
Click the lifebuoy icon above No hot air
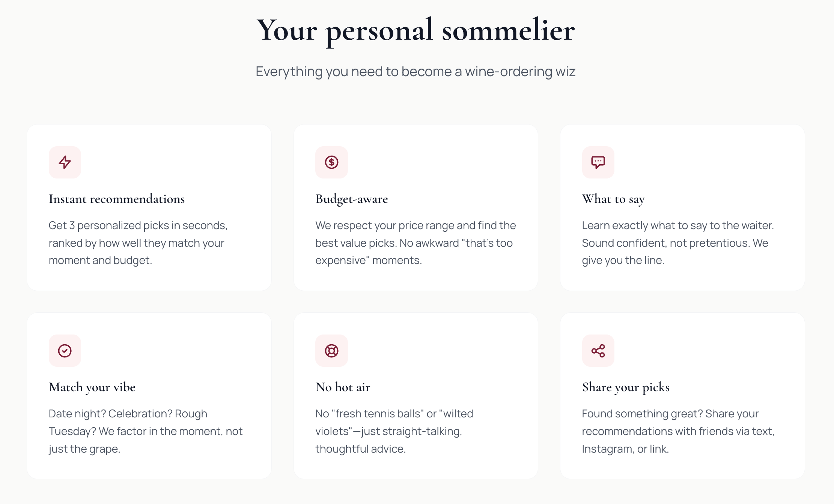coord(331,351)
